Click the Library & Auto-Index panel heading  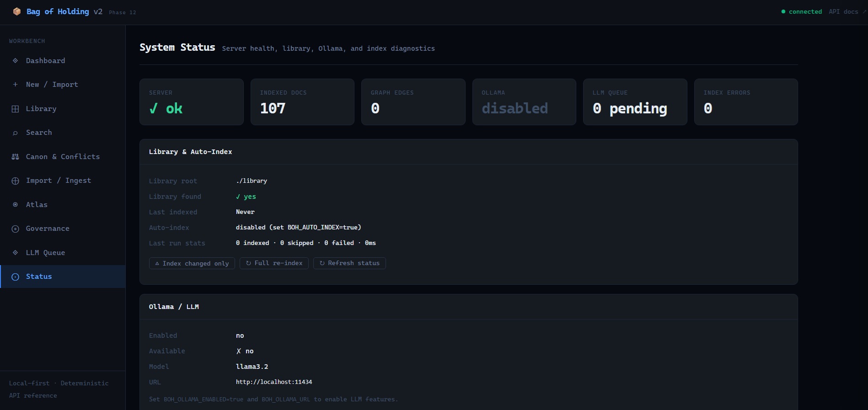[x=190, y=152]
